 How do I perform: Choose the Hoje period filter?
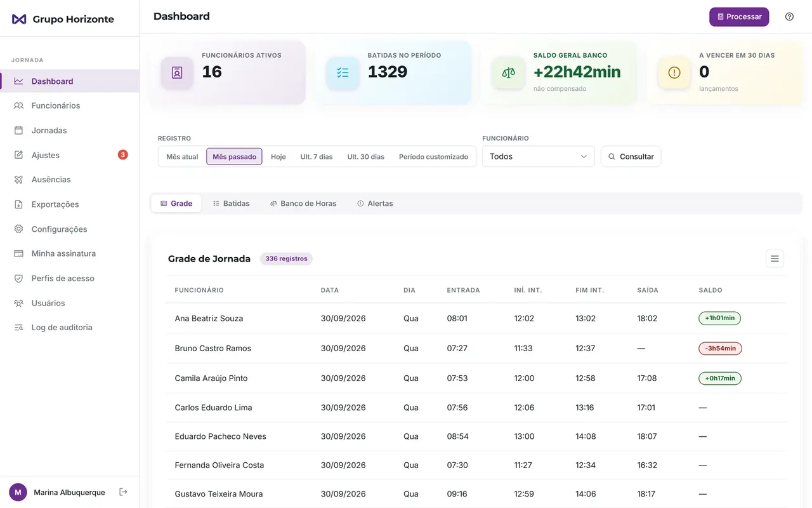click(x=278, y=157)
